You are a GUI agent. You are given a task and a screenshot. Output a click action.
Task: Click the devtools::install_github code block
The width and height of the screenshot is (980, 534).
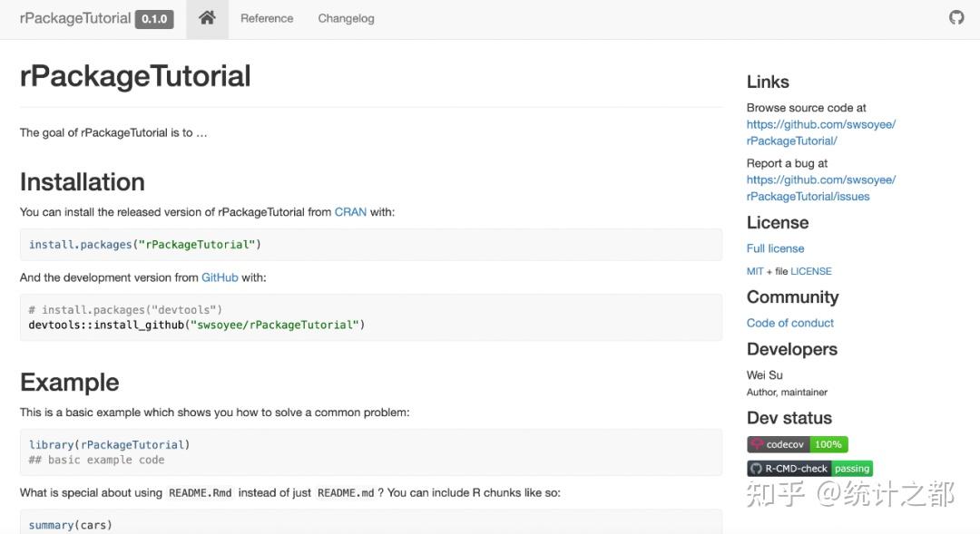370,317
